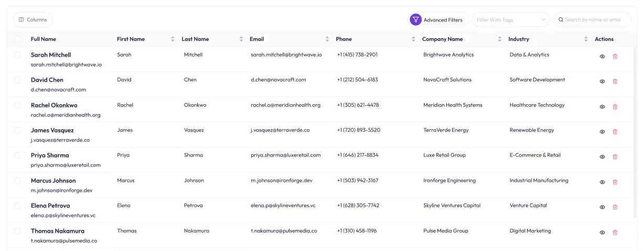Open the Filter With Tags dropdown
The width and height of the screenshot is (644, 251).
click(x=511, y=20)
